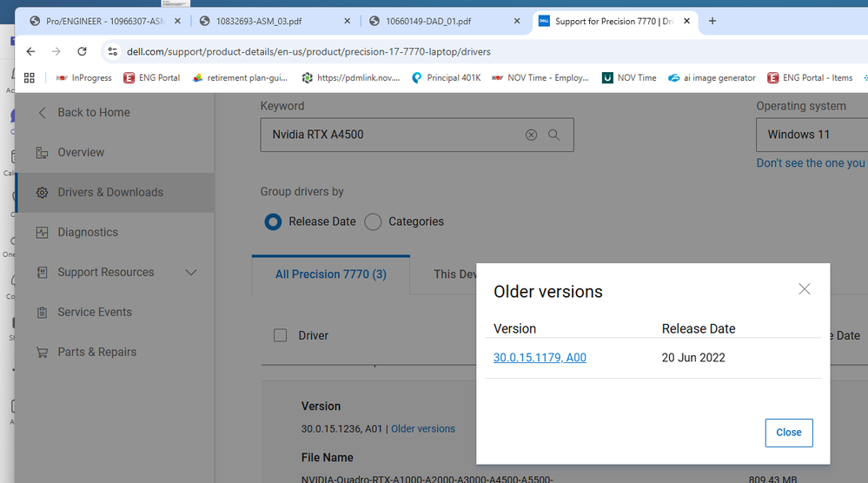Clear the keyword search text
Screen dimensions: 868x483
coord(532,135)
